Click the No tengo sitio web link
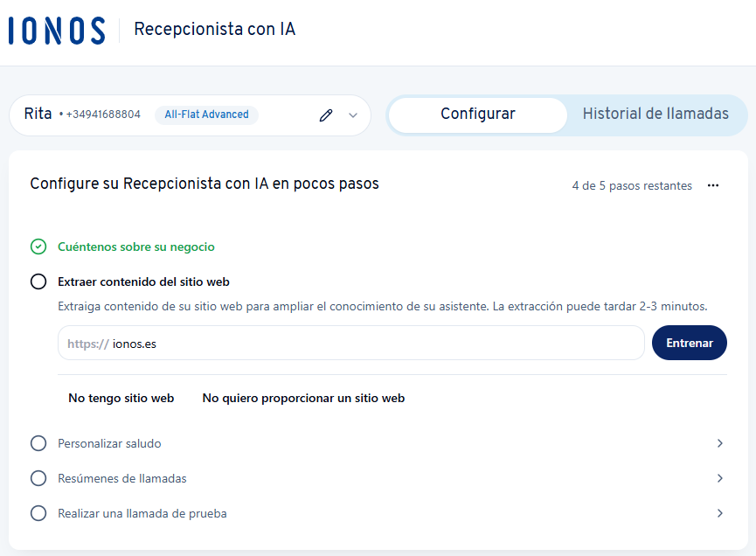Screen dimensions: 756x556 121,397
